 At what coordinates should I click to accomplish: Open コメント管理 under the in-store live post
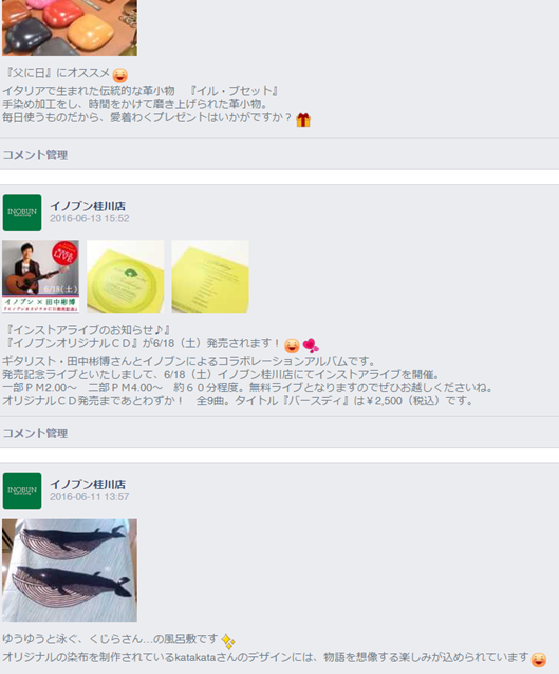point(35,433)
